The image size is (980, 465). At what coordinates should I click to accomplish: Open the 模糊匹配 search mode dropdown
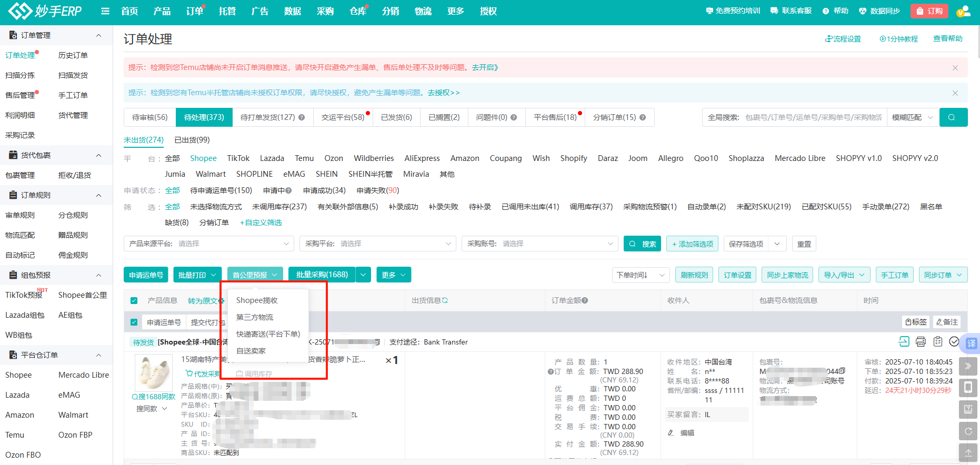[x=913, y=117]
